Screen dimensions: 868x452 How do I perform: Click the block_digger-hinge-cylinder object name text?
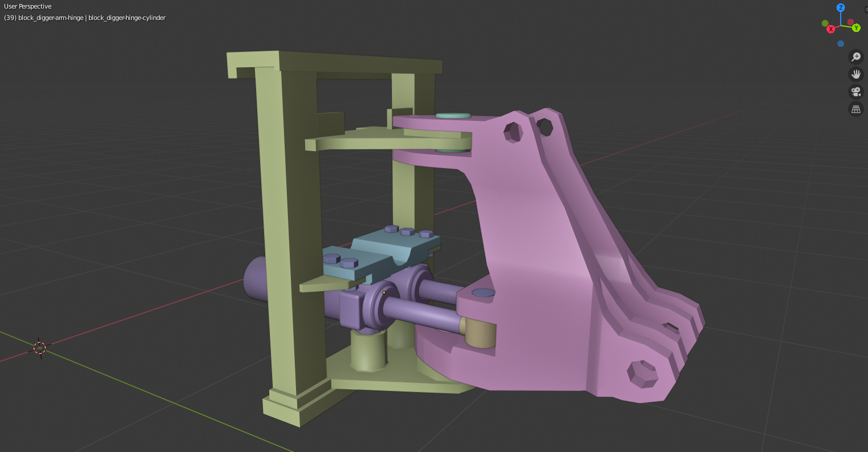pyautogui.click(x=127, y=18)
